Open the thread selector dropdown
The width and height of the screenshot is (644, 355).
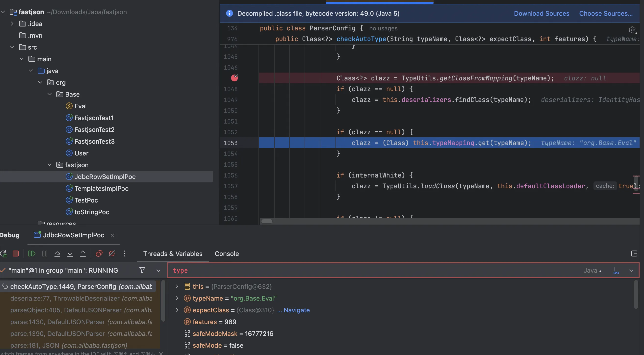158,270
